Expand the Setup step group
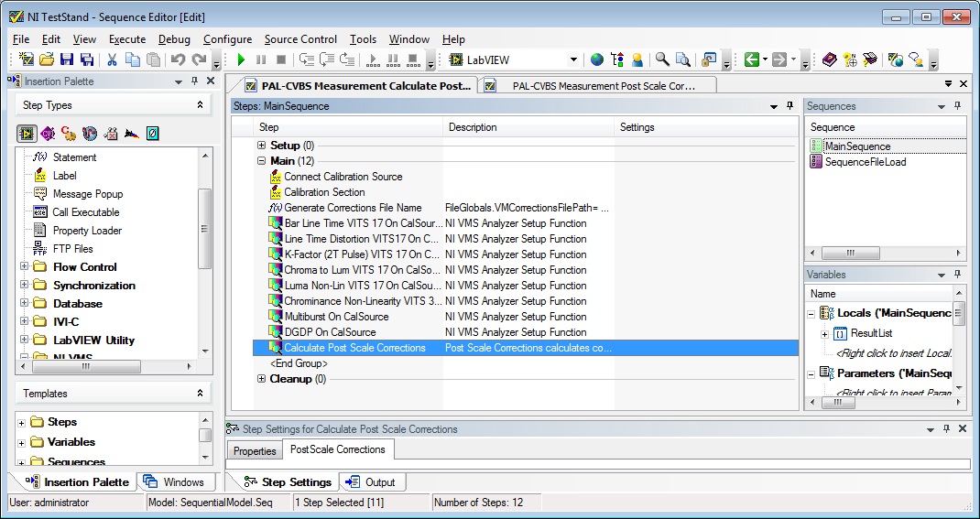The width and height of the screenshot is (980, 519). pos(261,146)
